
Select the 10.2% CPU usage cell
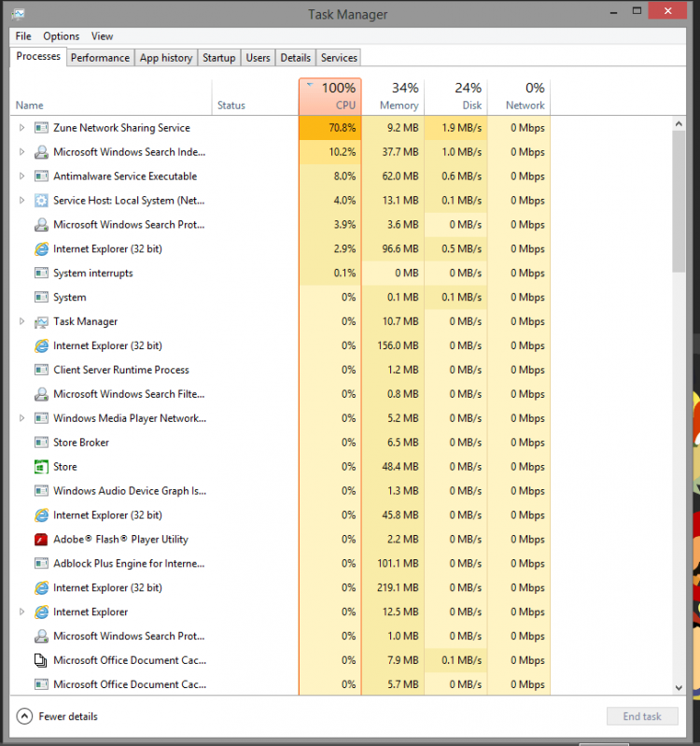point(330,152)
